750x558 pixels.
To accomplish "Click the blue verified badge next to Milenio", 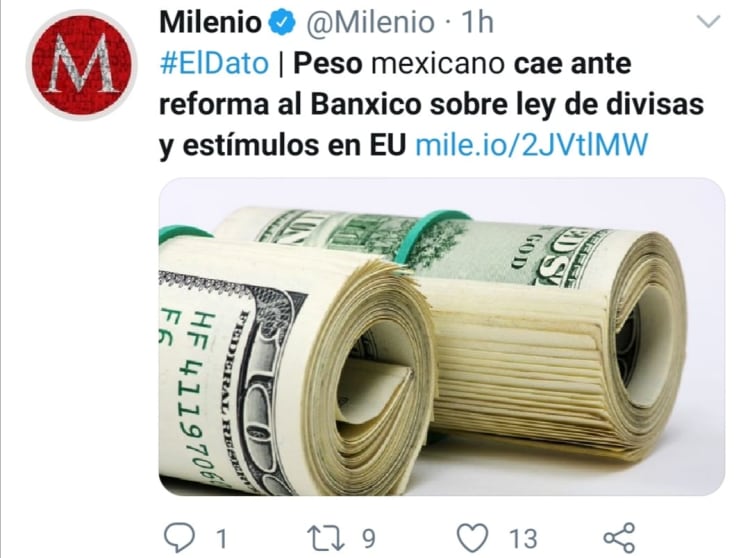I will coord(282,22).
